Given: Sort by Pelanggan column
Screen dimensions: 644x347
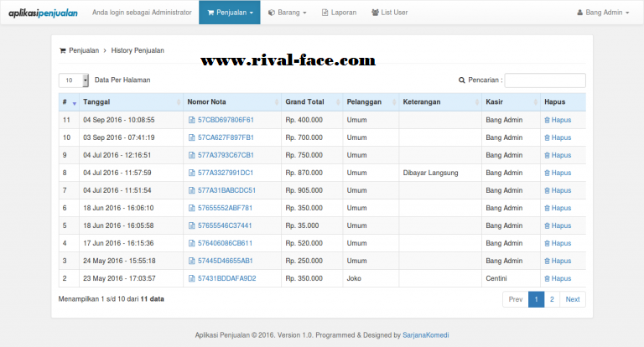Looking at the screenshot, I should tap(371, 102).
